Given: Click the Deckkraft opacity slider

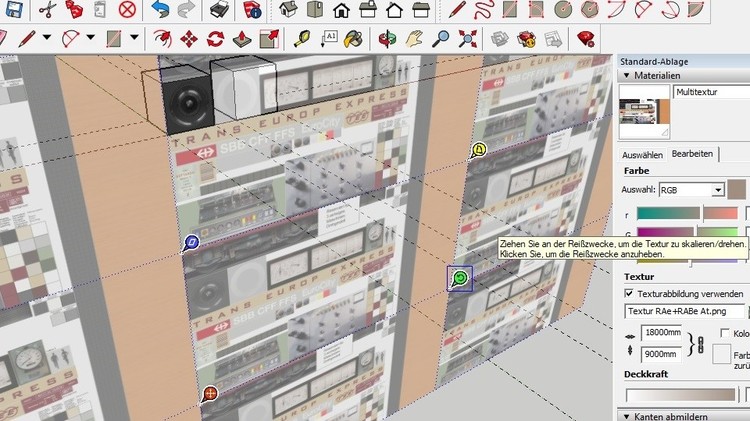Looking at the screenshot, I should tap(680, 394).
